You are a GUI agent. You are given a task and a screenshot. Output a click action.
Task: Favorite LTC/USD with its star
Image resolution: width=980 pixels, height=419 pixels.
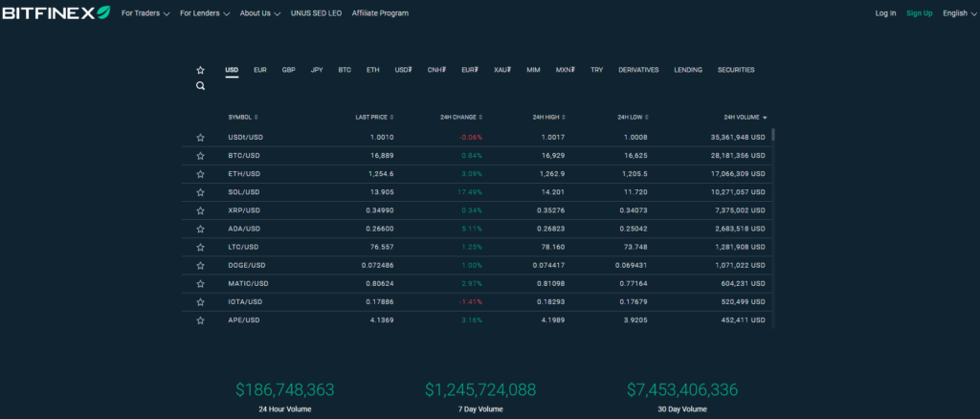coord(200,247)
